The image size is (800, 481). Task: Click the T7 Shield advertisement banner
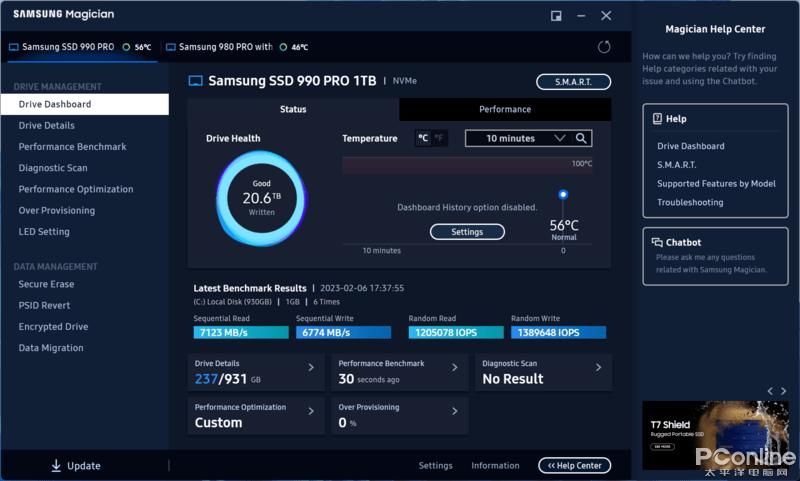(x=715, y=435)
